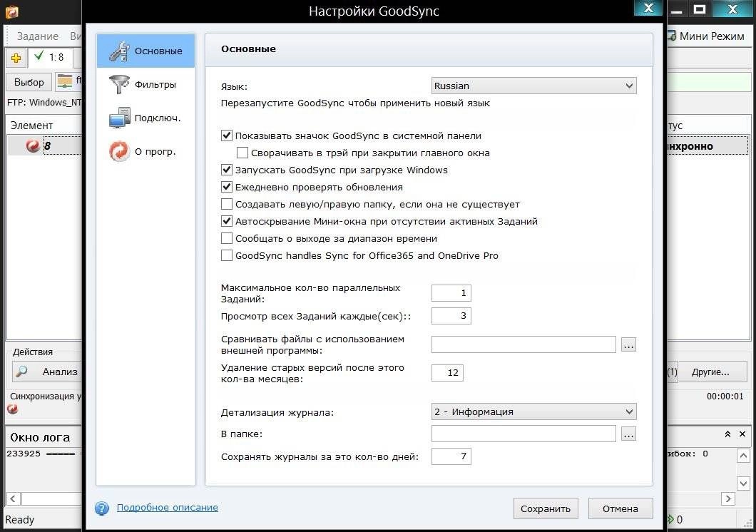Open the Подключ. settings section

tap(145, 118)
